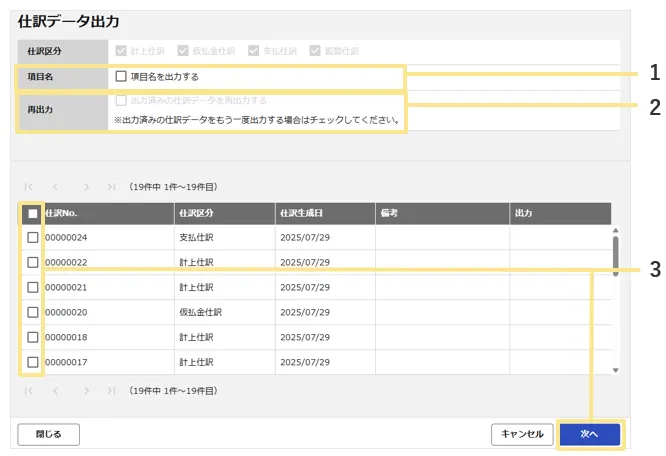
Task: Toggle select-all checkbox in table header
Action: 33,213
